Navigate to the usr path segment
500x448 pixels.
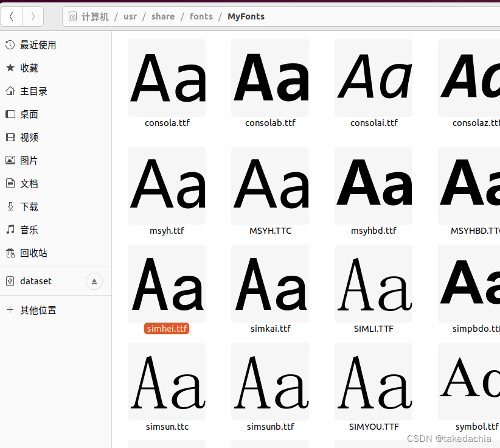coord(130,16)
